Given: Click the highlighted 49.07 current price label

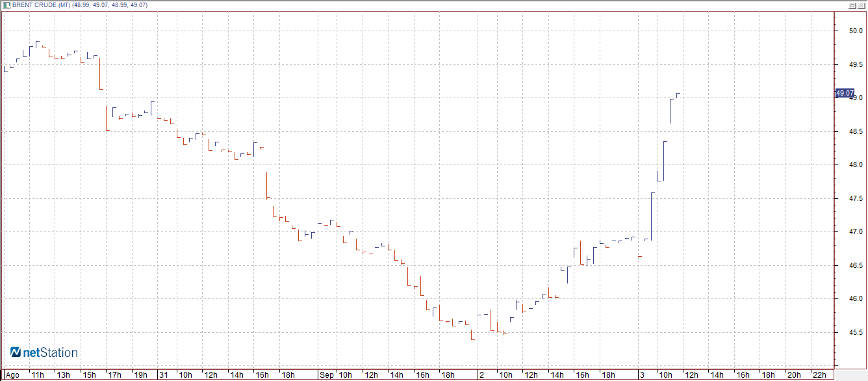Looking at the screenshot, I should (845, 94).
